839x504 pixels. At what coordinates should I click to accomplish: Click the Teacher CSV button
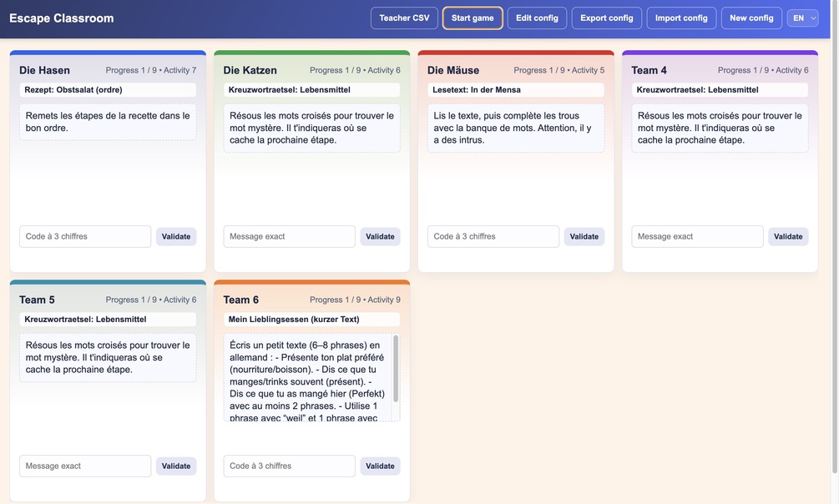tap(404, 18)
